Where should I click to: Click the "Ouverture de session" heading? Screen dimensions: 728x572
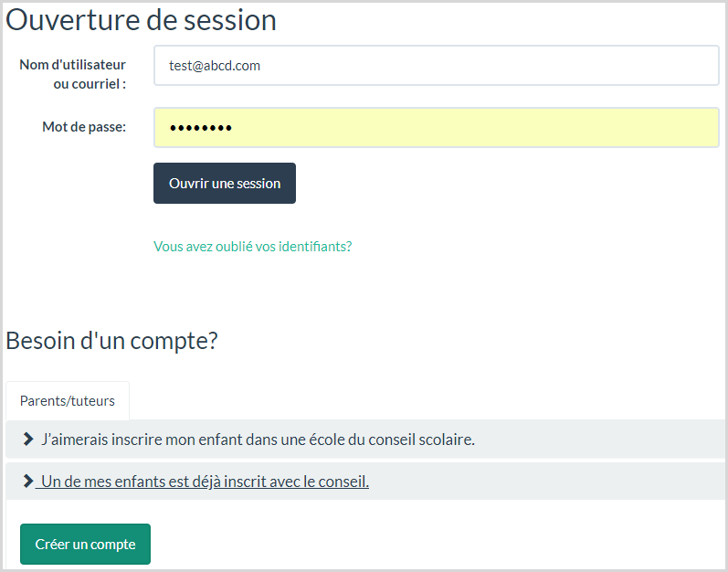click(142, 20)
